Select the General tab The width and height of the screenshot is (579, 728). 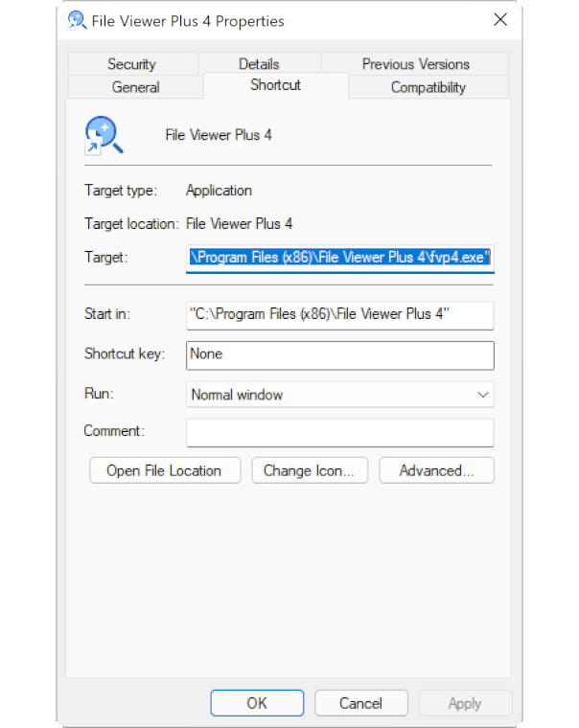point(135,87)
